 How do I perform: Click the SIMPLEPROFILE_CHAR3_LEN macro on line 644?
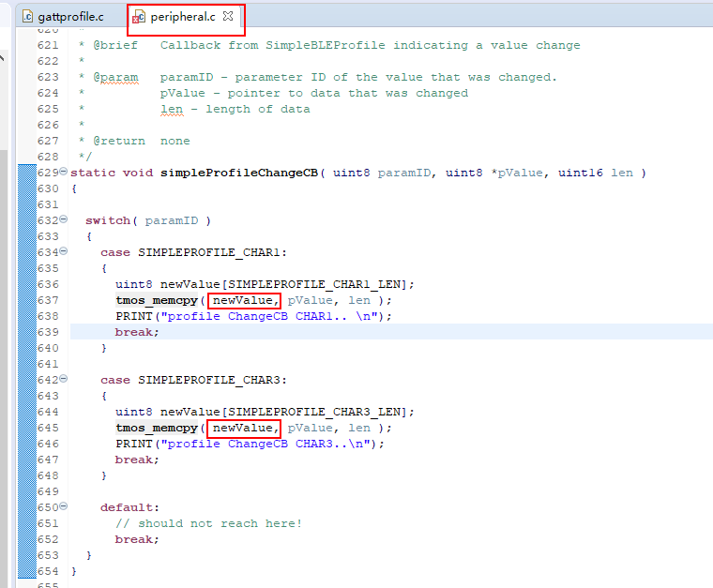tap(317, 412)
